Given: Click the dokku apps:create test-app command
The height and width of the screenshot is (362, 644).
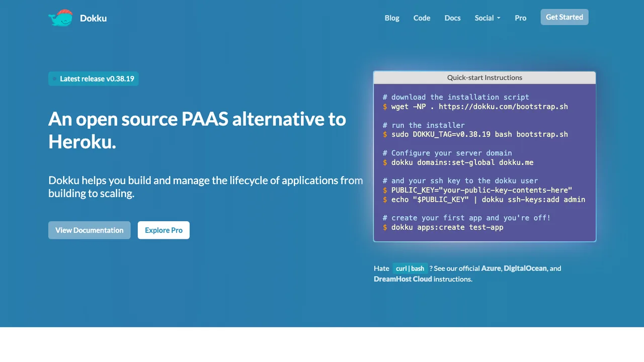Looking at the screenshot, I should point(443,227).
